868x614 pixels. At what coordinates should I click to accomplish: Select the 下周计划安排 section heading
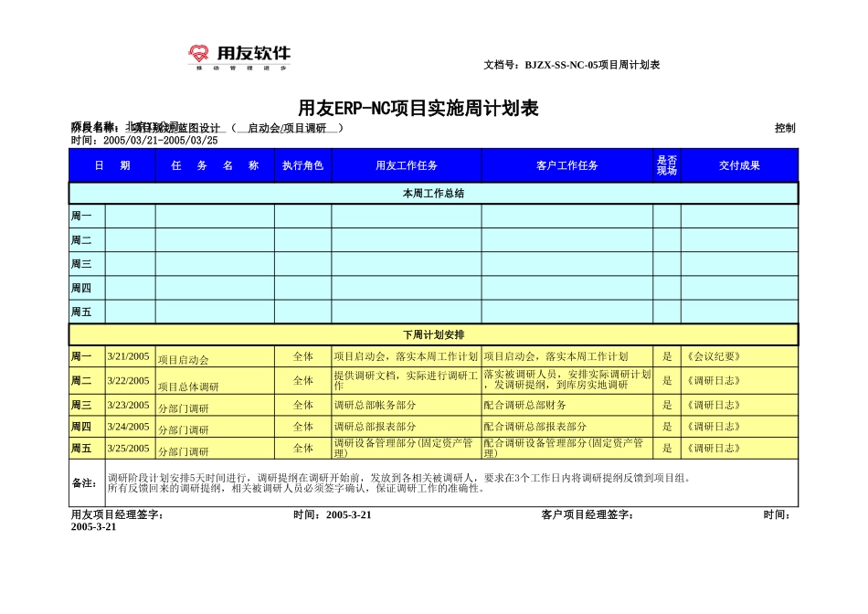point(433,335)
